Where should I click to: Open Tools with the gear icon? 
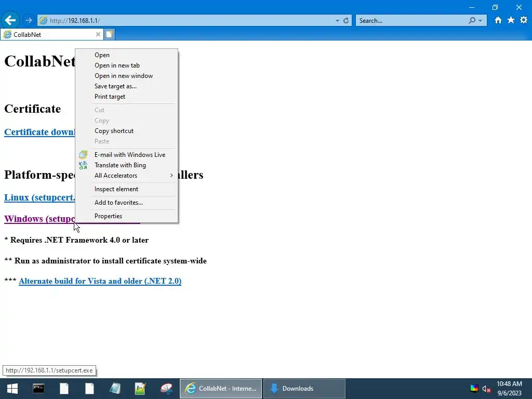(x=524, y=20)
